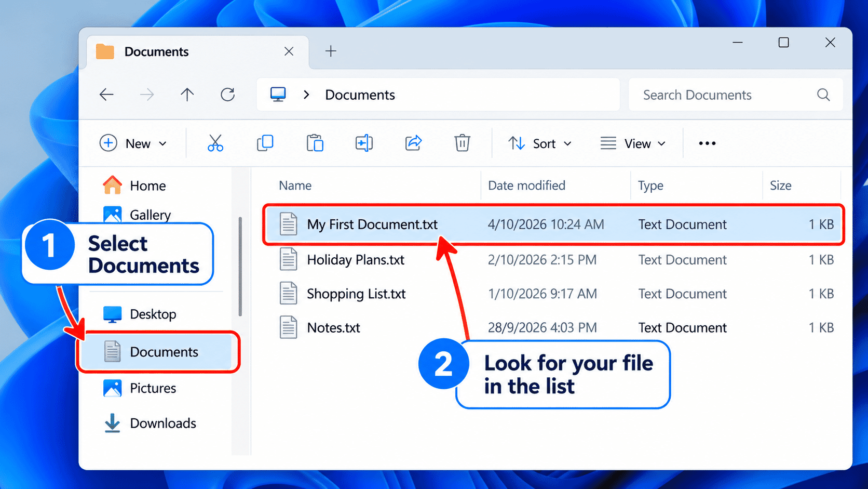Select the Shopping List.txt file name
The height and width of the screenshot is (489, 868).
pos(356,294)
